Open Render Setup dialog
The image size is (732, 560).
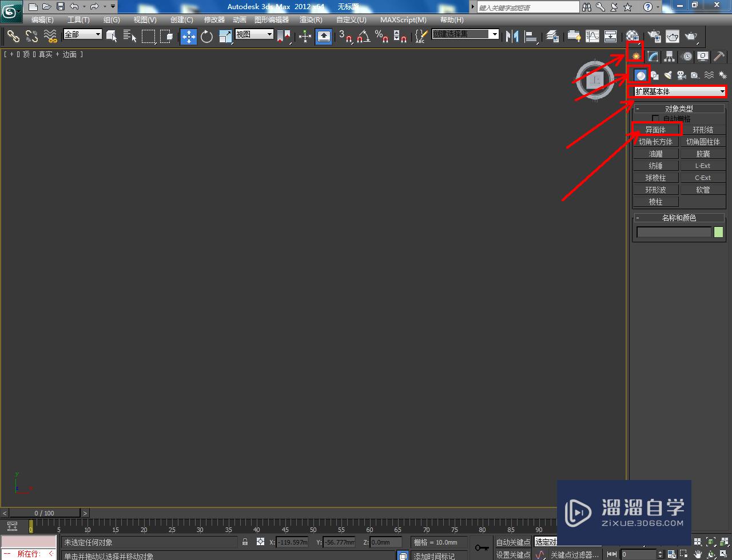654,36
